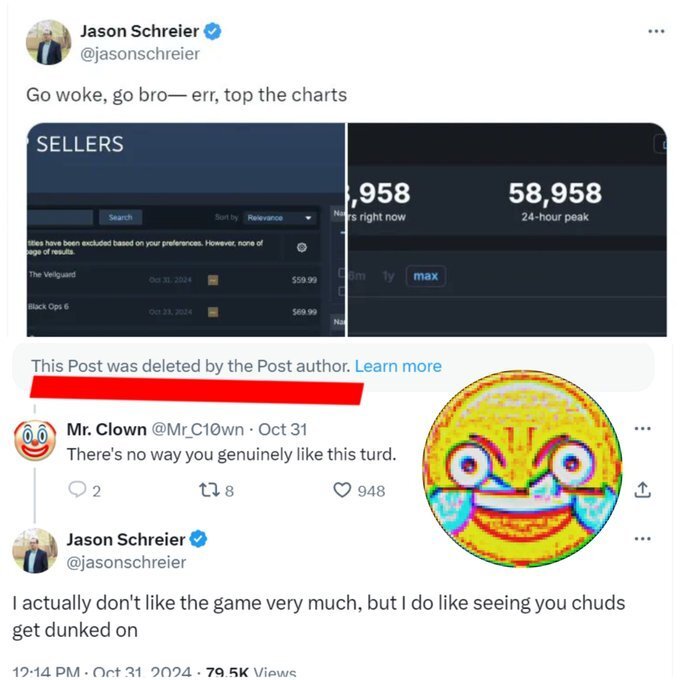Select the 1y time range tab

(388, 276)
